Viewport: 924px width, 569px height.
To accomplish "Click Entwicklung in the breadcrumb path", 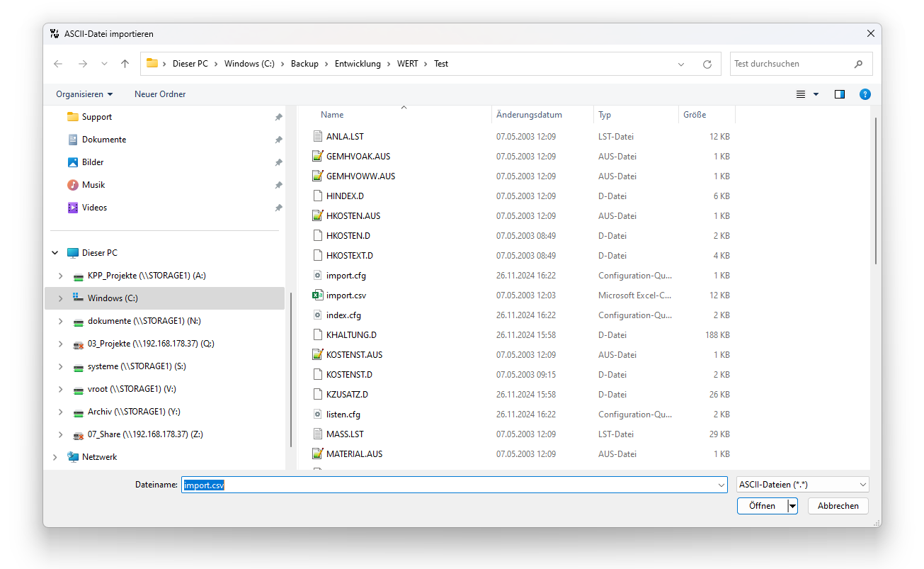I will coord(358,64).
